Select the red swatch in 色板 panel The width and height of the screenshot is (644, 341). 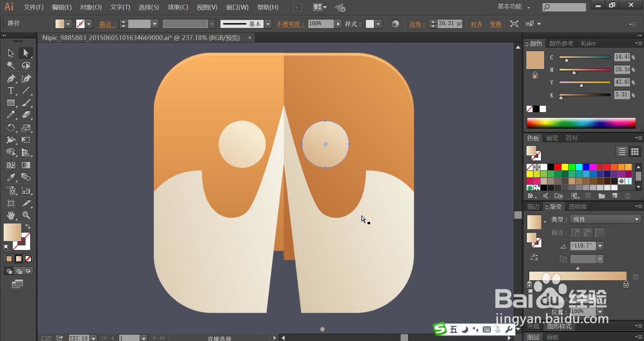coord(558,167)
